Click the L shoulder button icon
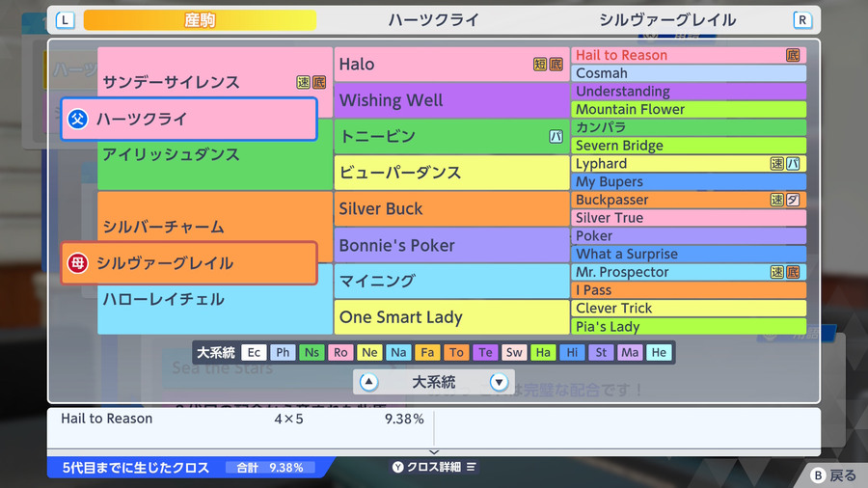Viewport: 868px width, 488px height. 66,20
